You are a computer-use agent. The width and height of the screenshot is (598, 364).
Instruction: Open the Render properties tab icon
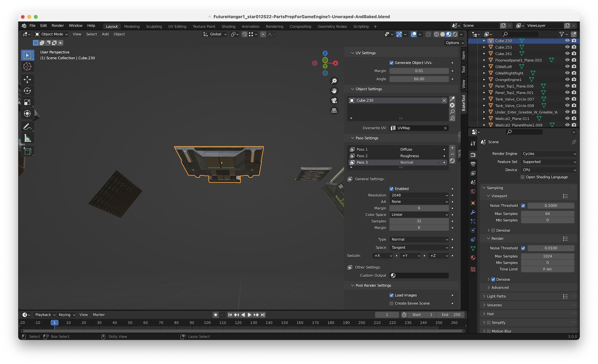pyautogui.click(x=473, y=155)
